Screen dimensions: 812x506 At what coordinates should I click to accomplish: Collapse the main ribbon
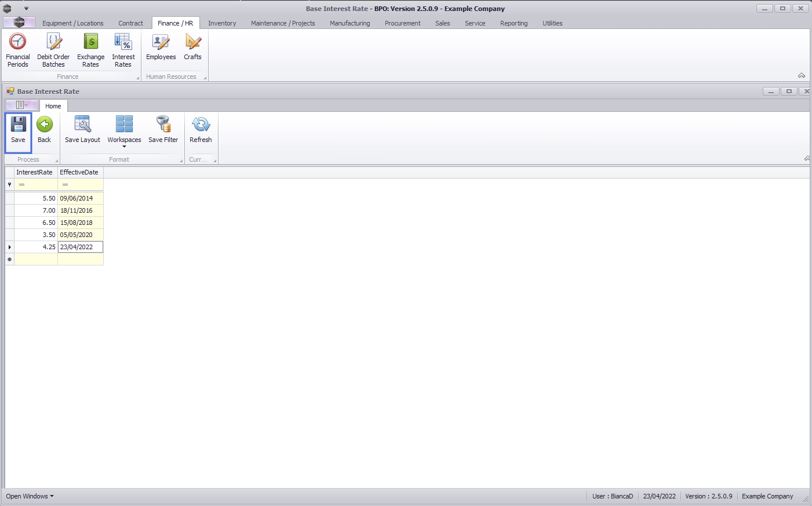pos(802,75)
